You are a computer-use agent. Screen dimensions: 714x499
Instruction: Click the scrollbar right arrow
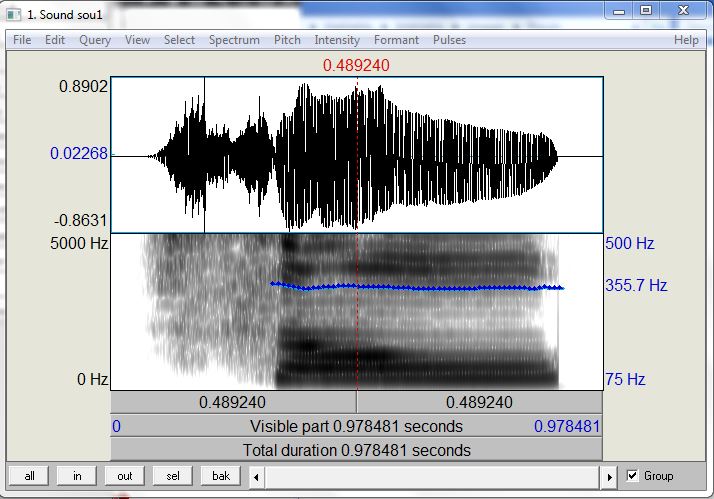click(x=609, y=477)
